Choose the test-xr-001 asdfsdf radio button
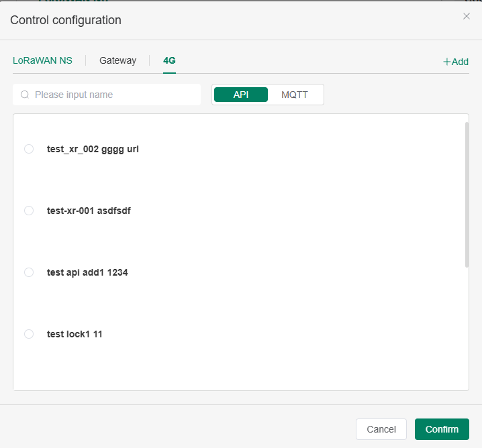The image size is (482, 448). click(x=29, y=211)
